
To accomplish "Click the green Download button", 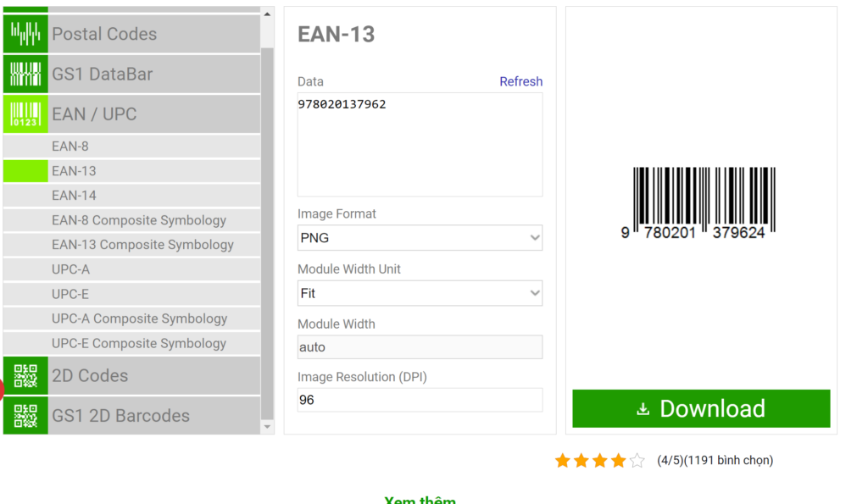I will (701, 409).
